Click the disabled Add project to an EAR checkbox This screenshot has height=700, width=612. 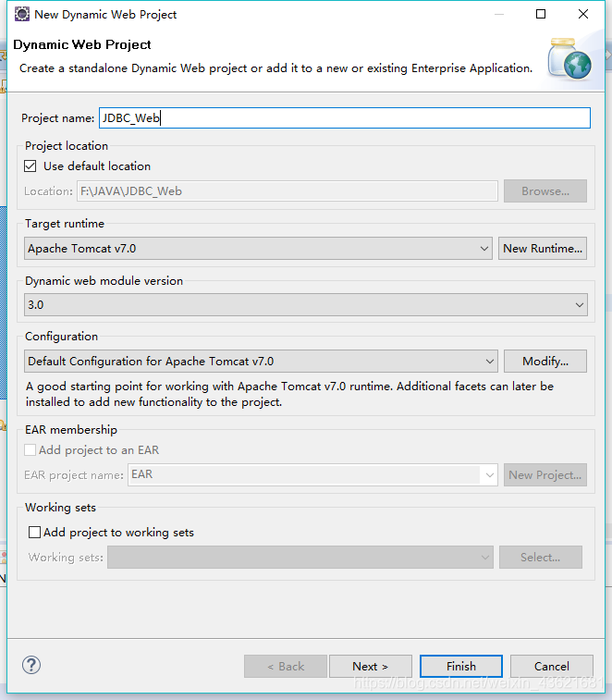[31, 449]
